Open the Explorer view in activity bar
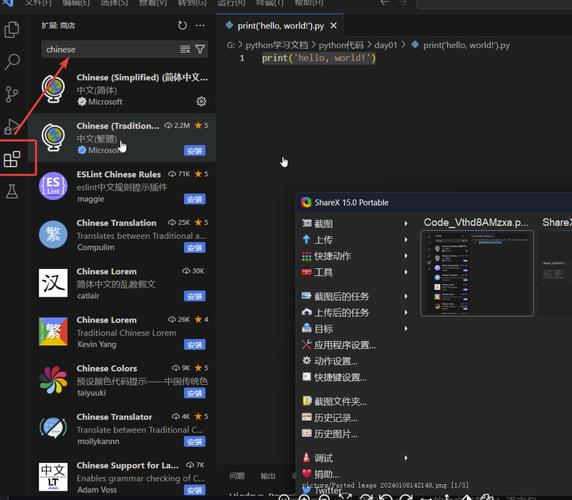Screen dimensions: 572x500 (x=12, y=30)
